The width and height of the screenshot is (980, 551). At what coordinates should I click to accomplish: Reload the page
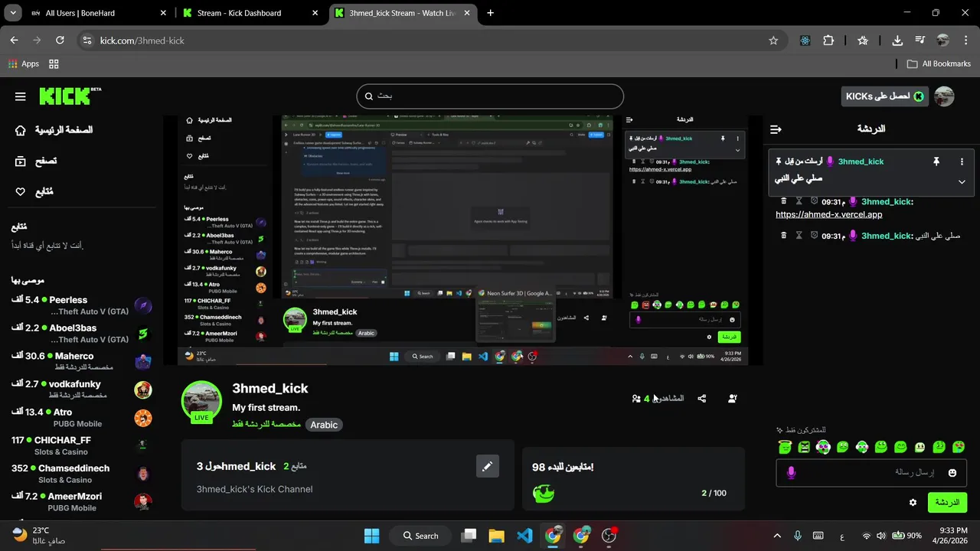coord(60,41)
